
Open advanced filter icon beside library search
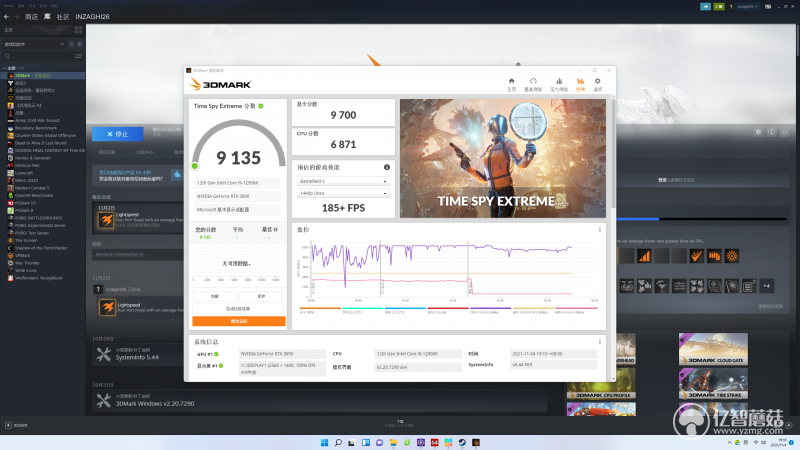tap(79, 56)
